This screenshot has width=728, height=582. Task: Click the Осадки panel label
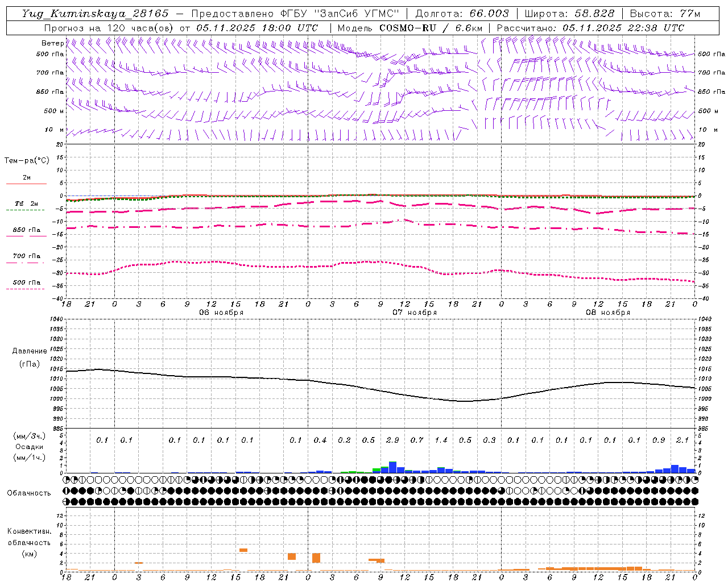[29, 447]
